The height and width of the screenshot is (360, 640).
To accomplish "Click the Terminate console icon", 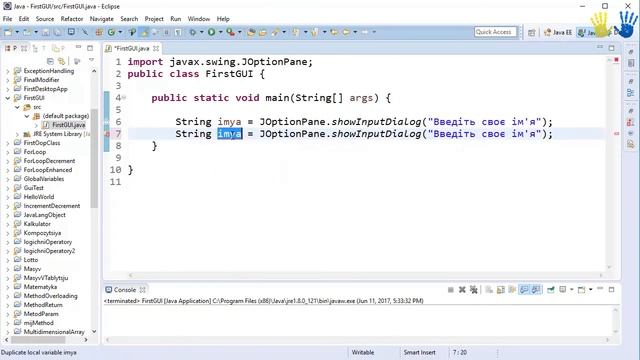I will pos(451,290).
